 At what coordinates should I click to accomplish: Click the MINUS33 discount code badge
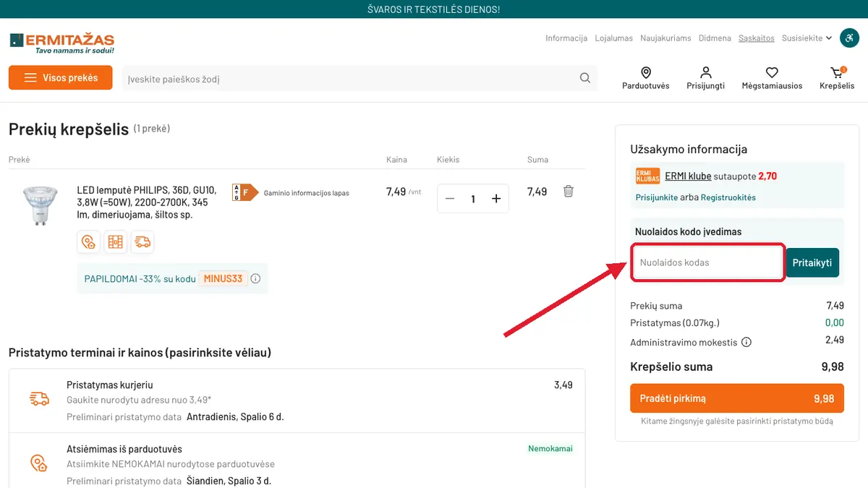click(223, 278)
